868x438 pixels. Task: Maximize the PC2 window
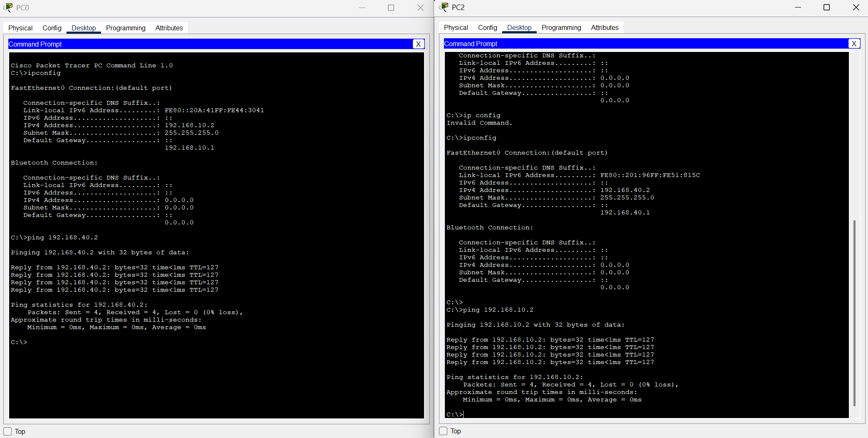tap(826, 7)
